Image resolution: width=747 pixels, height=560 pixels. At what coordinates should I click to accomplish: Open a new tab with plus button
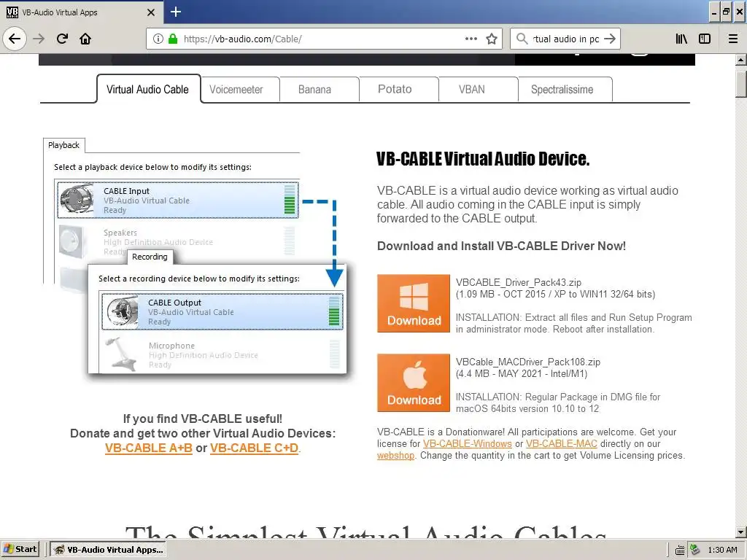[176, 12]
